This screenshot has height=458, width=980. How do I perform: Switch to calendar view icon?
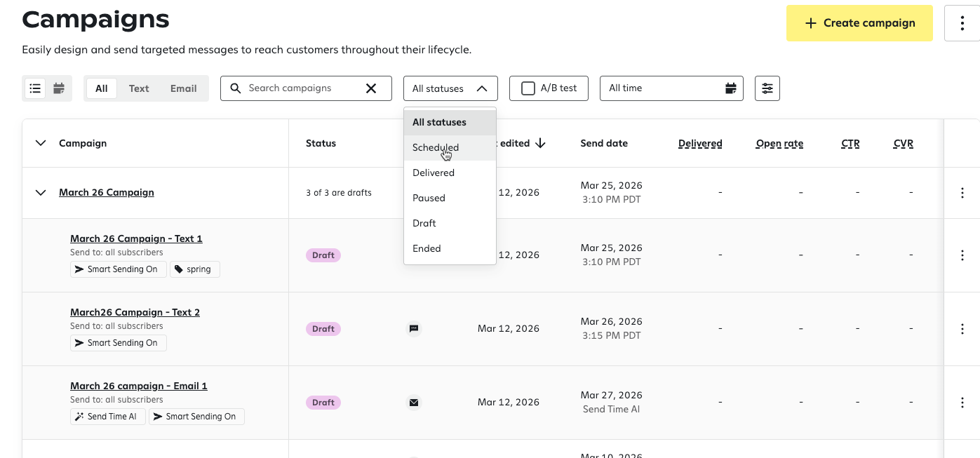59,88
